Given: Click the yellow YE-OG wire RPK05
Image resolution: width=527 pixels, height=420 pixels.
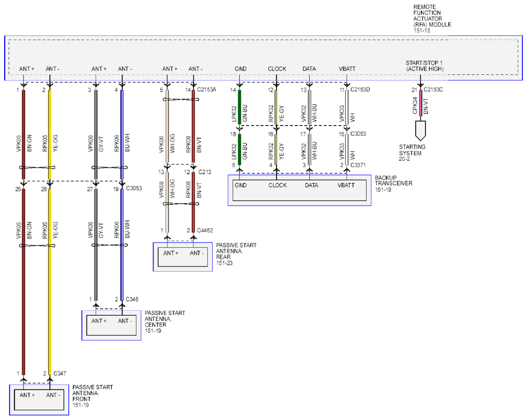Looking at the screenshot, I should [x=50, y=134].
